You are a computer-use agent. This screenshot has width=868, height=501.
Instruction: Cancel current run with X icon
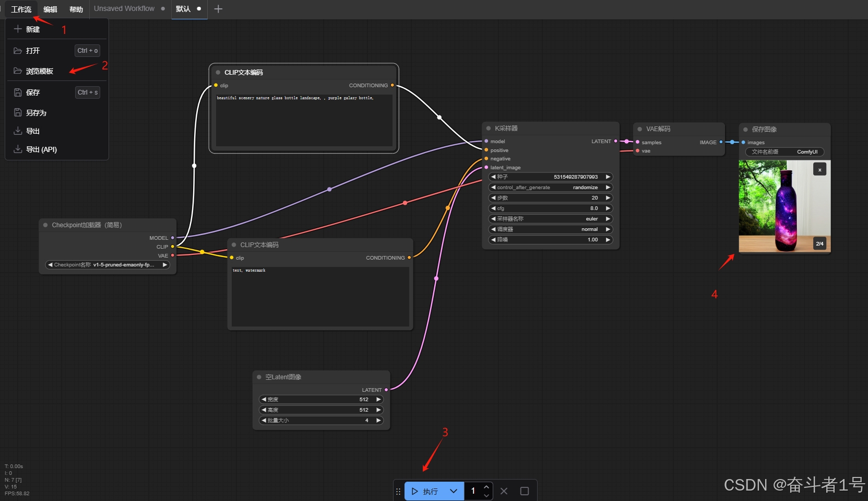(x=504, y=491)
